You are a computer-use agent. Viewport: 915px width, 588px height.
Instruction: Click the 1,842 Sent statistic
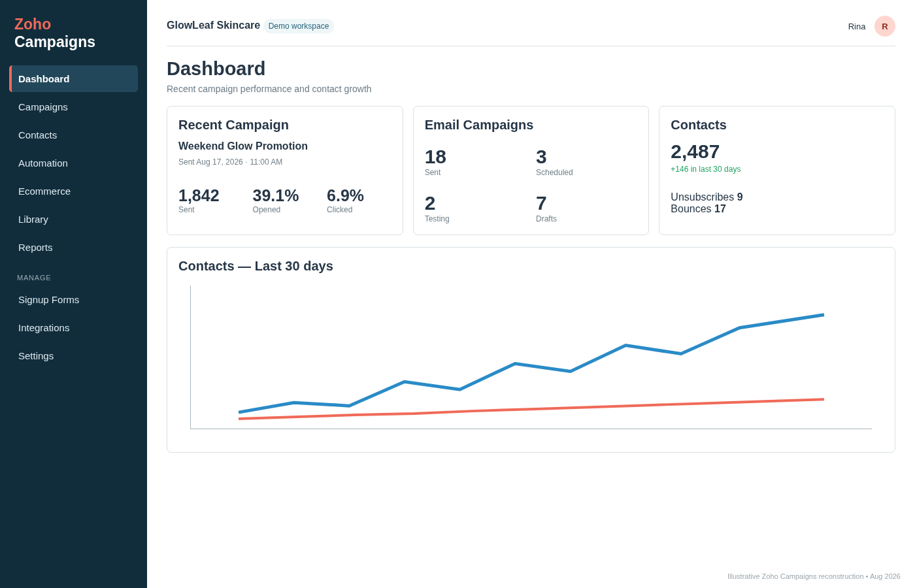tap(199, 200)
